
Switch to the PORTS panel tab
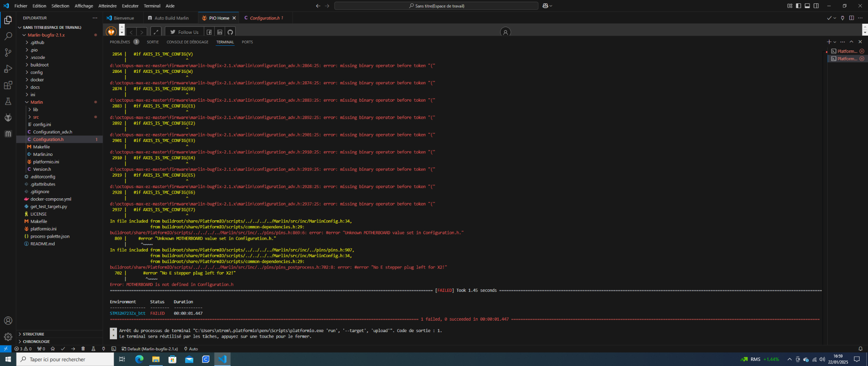coord(247,42)
